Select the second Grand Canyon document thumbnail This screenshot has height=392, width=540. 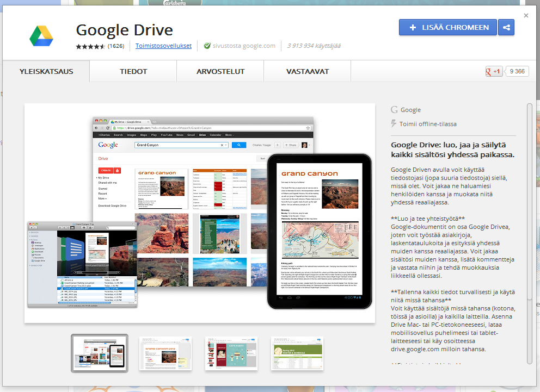tap(166, 353)
